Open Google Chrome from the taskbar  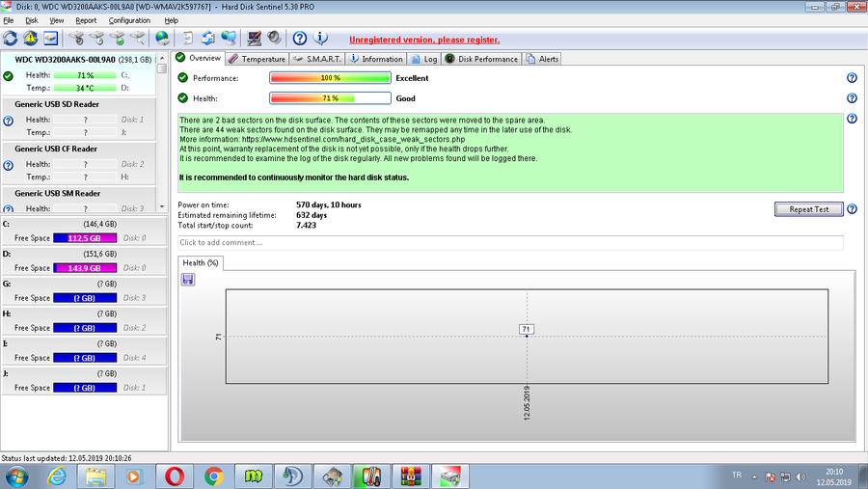[x=214, y=476]
